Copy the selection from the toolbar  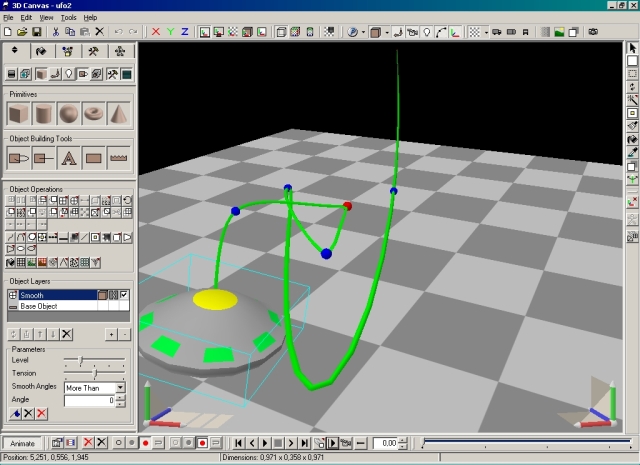pyautogui.click(x=70, y=32)
